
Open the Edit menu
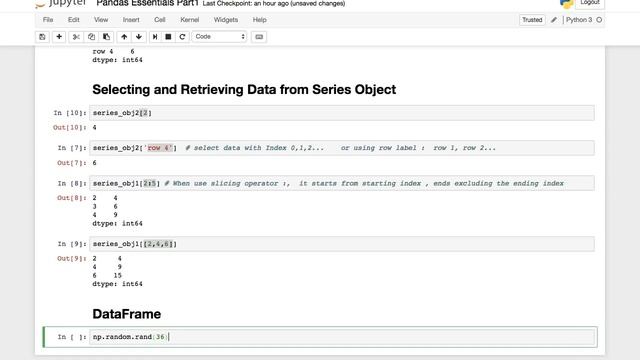coord(73,20)
